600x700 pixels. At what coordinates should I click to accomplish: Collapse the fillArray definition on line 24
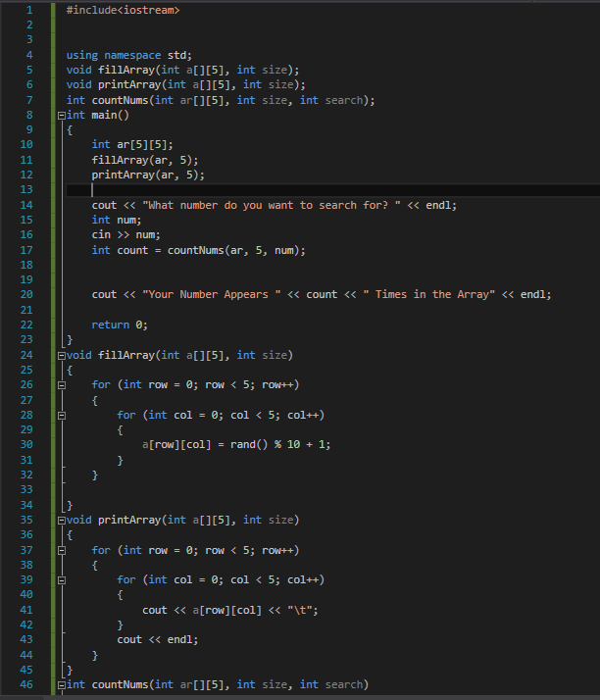point(62,356)
